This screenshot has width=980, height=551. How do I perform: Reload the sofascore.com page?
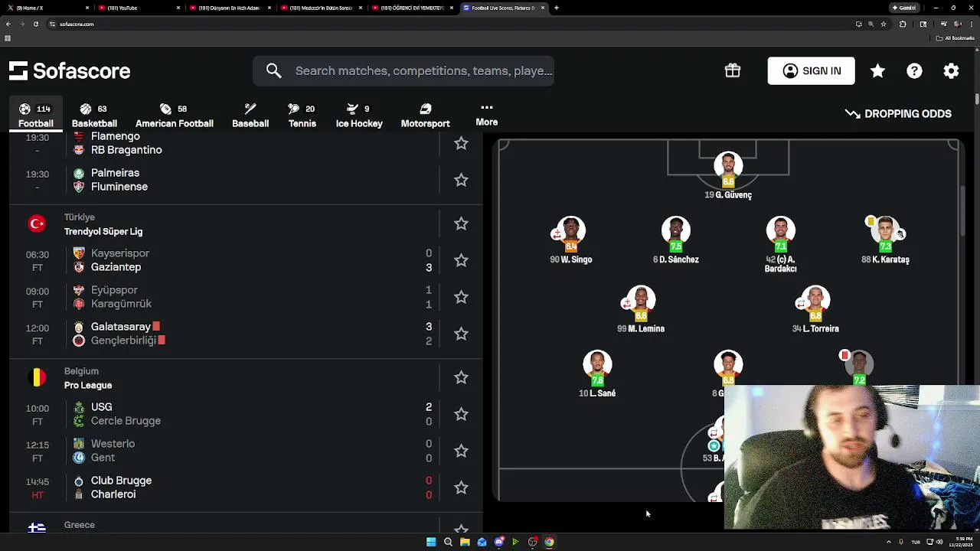pyautogui.click(x=35, y=24)
